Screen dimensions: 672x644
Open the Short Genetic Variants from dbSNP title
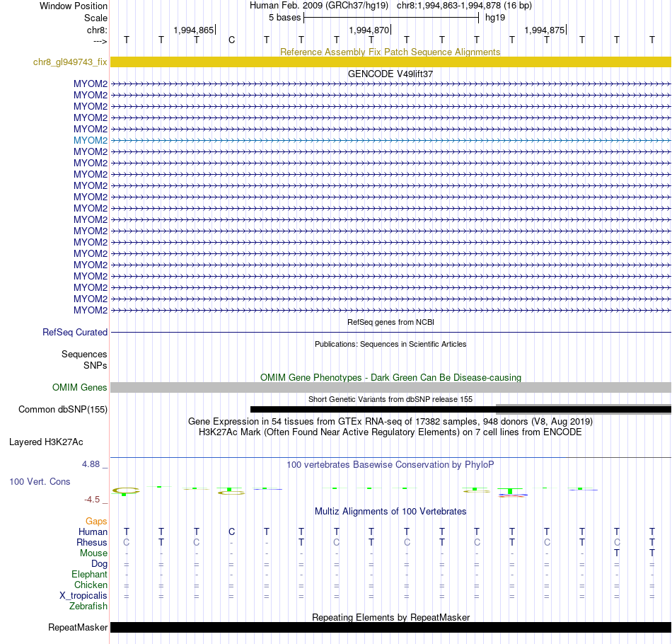(390, 399)
